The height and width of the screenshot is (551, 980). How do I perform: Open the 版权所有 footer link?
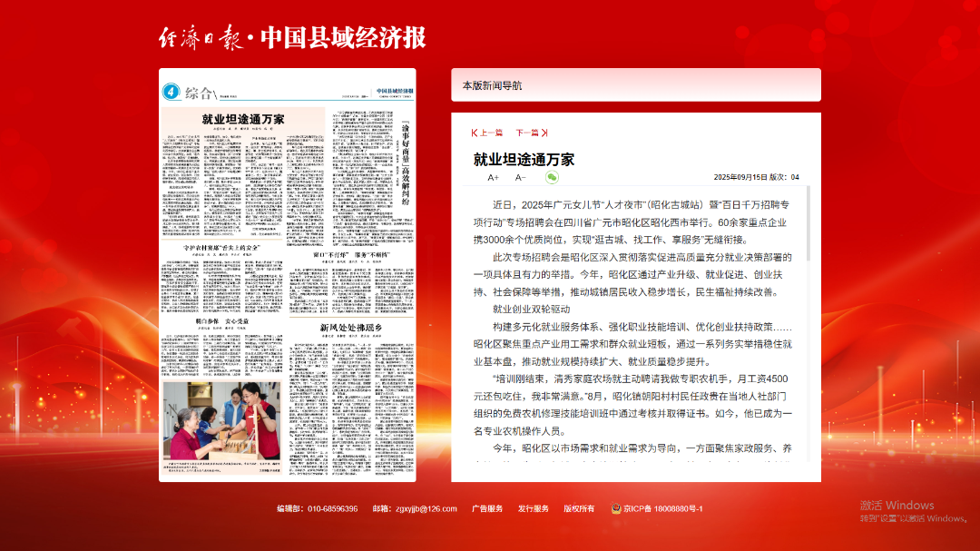point(579,509)
